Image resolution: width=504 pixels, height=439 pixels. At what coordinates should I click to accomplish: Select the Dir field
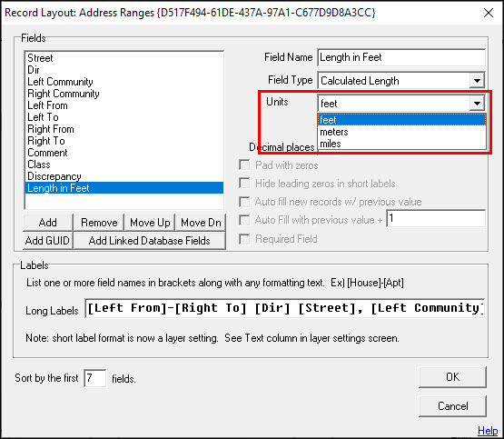[124, 70]
